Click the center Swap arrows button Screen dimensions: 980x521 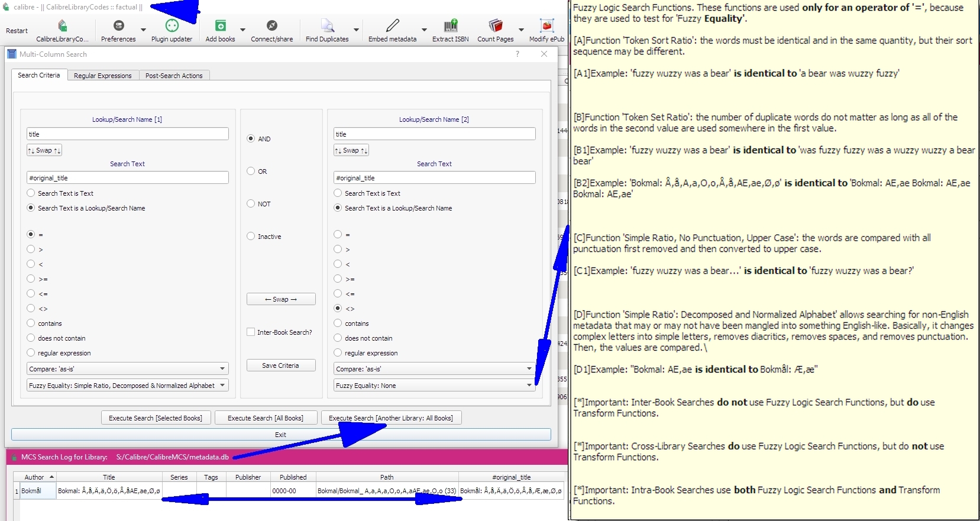281,299
